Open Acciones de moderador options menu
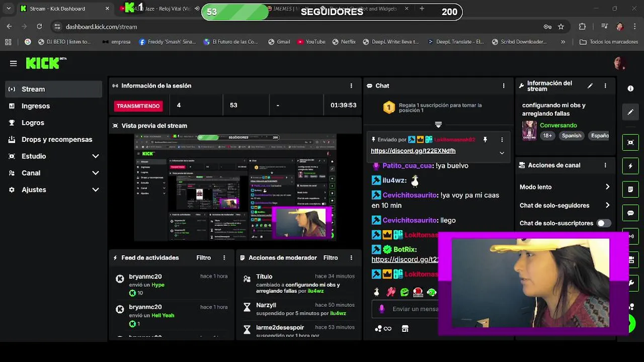Screen dimensions: 644x362 (x=351, y=258)
